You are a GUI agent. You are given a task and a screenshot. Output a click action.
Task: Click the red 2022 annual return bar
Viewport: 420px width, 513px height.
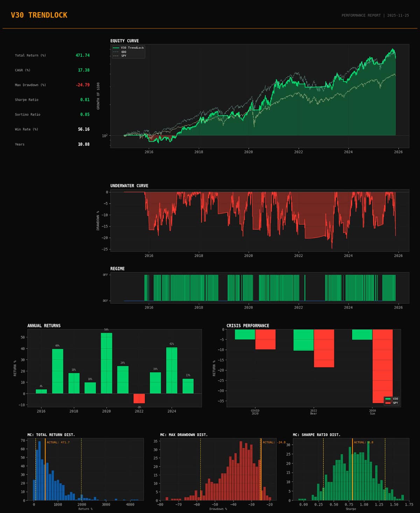pos(139,398)
